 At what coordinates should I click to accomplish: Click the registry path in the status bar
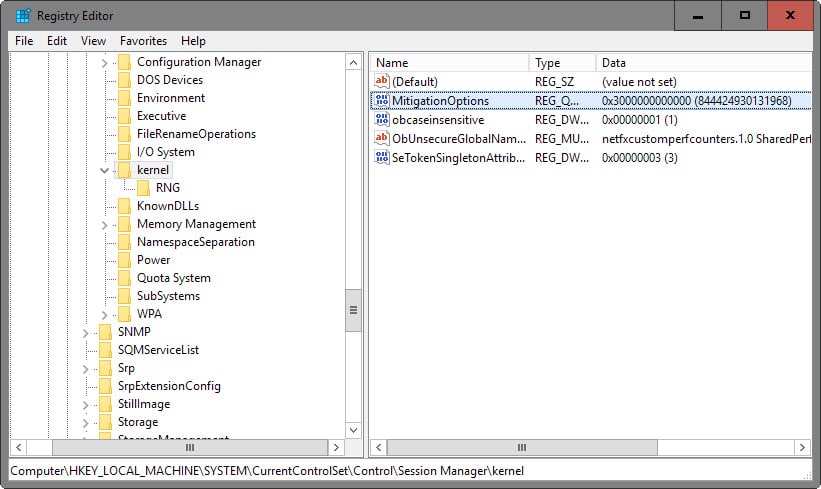click(x=267, y=471)
